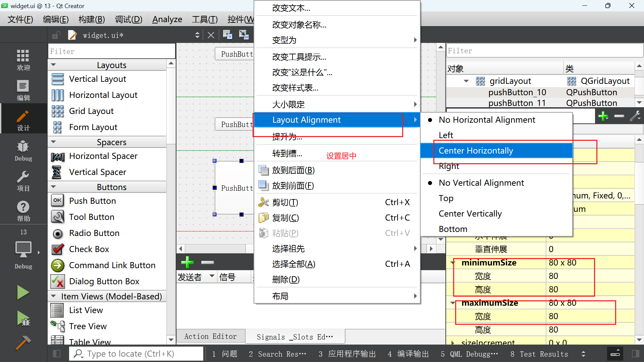Open the Welcome (欢迎) mode
The image size is (644, 362).
23,60
